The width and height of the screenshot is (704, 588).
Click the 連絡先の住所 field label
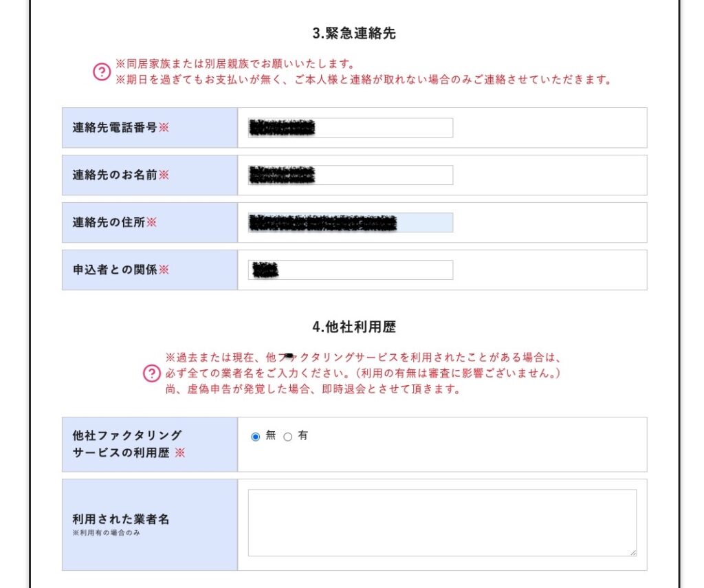109,222
